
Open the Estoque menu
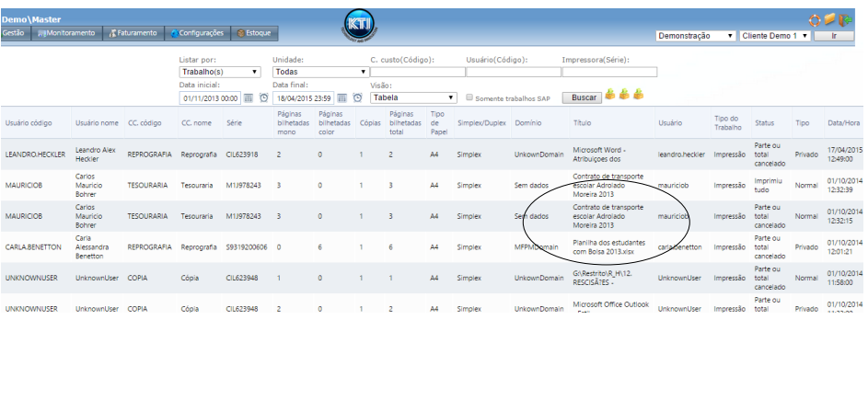tap(255, 33)
